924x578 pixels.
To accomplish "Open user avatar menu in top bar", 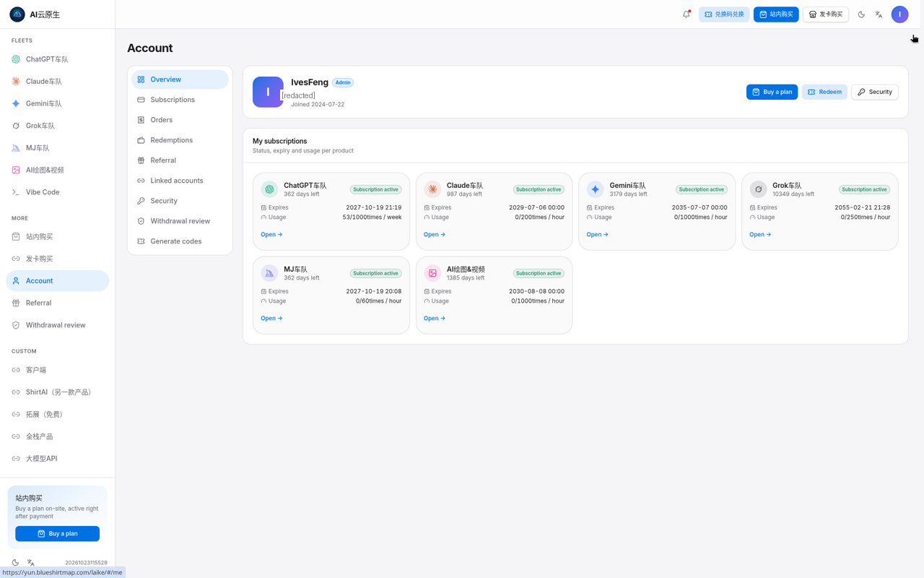I will coord(899,14).
